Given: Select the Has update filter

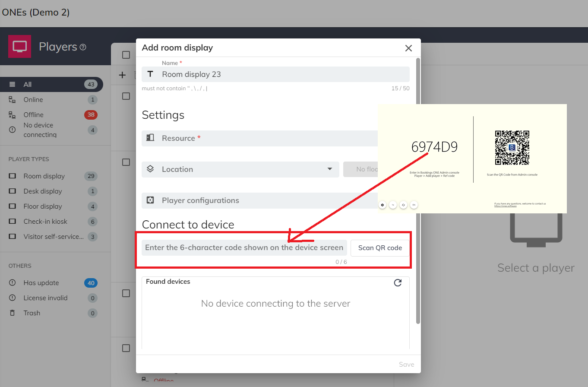Looking at the screenshot, I should (41, 283).
